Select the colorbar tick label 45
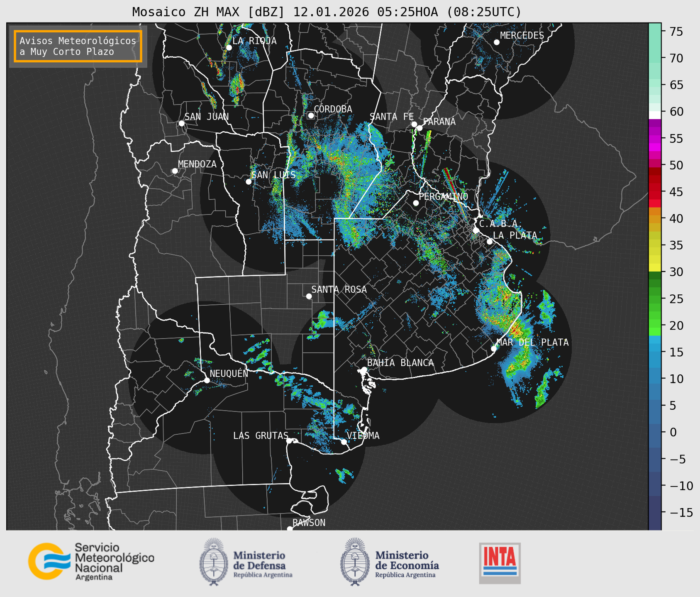The height and width of the screenshot is (597, 700). tap(676, 192)
